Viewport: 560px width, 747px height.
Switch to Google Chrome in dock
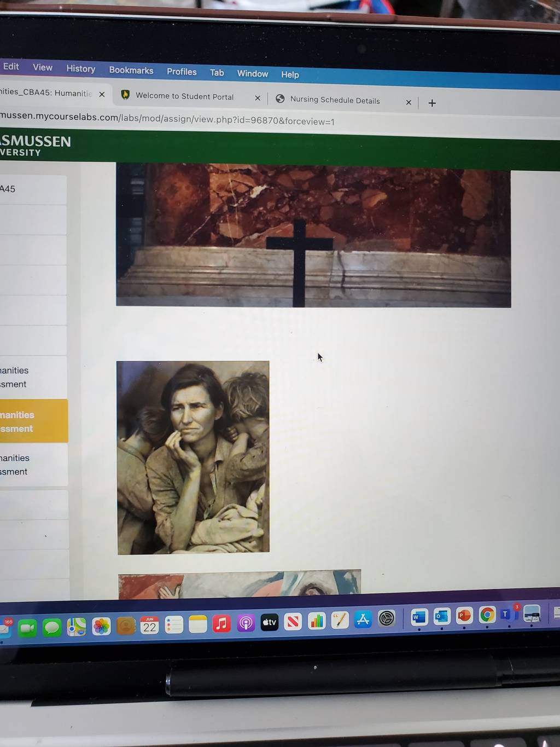coord(487,615)
